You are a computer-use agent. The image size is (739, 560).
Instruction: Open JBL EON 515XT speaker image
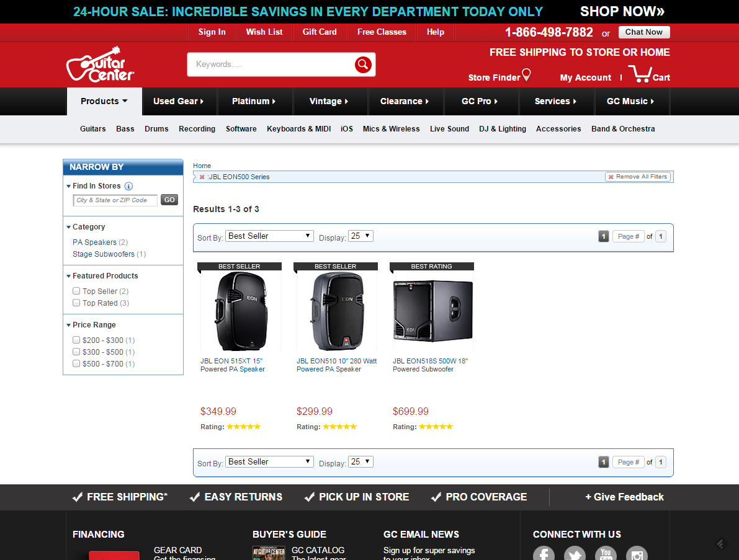tap(240, 311)
